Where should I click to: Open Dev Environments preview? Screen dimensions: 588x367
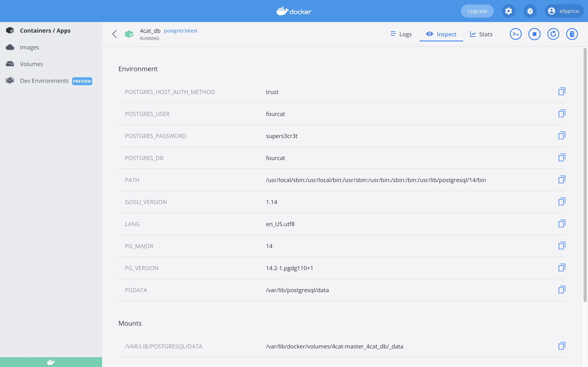[44, 81]
